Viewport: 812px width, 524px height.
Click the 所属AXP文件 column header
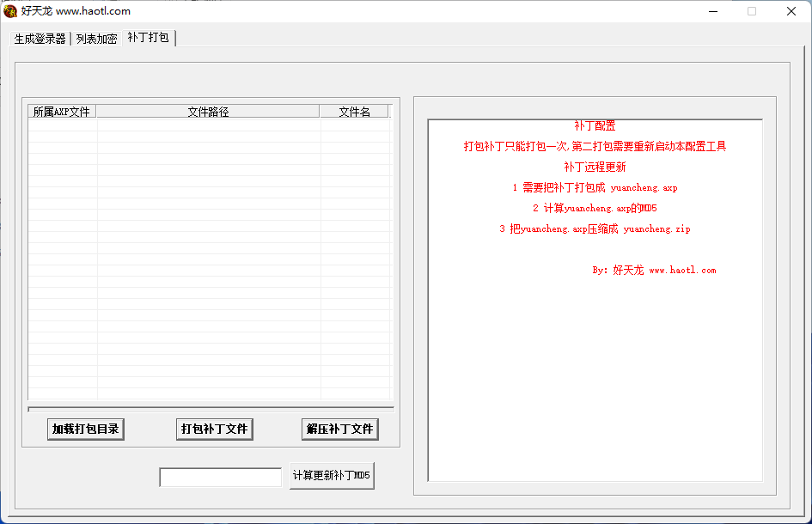click(x=62, y=112)
